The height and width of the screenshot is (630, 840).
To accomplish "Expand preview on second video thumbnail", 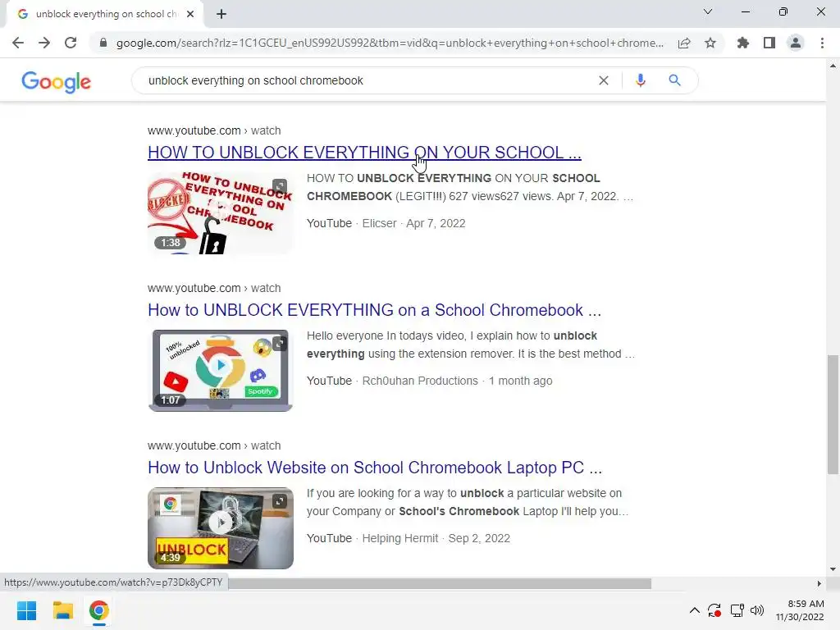I will pyautogui.click(x=280, y=344).
